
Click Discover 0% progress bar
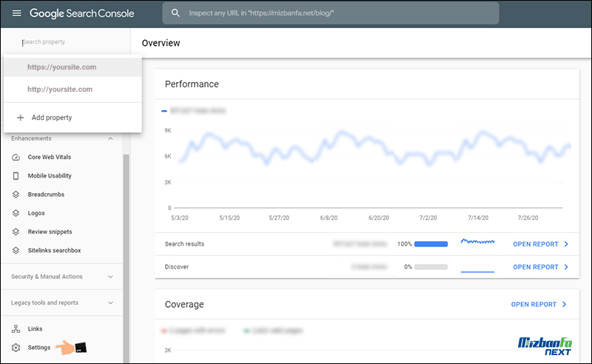pos(431,267)
